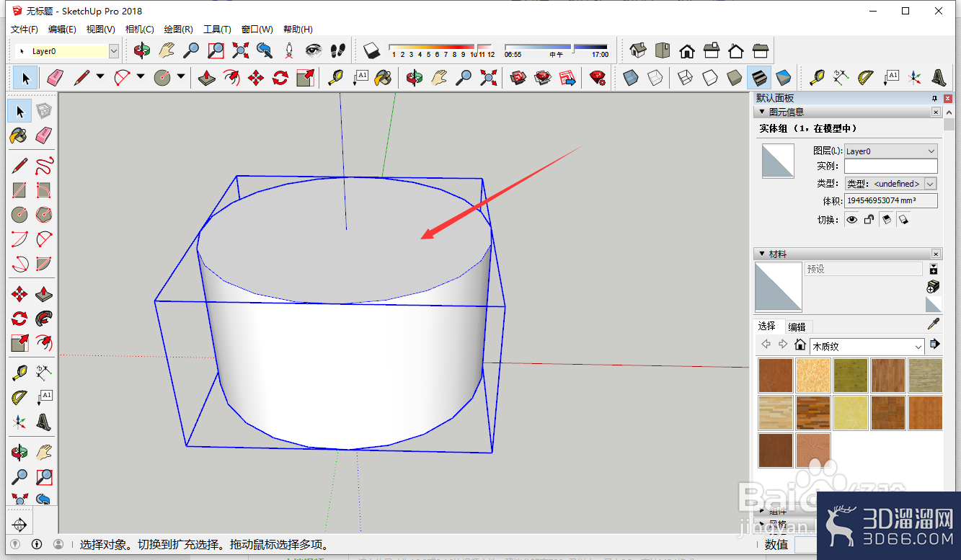
Task: Select the Polygon tool
Action: point(44,215)
